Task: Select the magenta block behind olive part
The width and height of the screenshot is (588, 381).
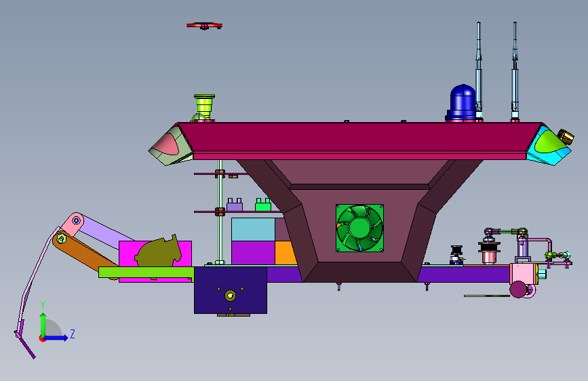Action: pos(128,254)
